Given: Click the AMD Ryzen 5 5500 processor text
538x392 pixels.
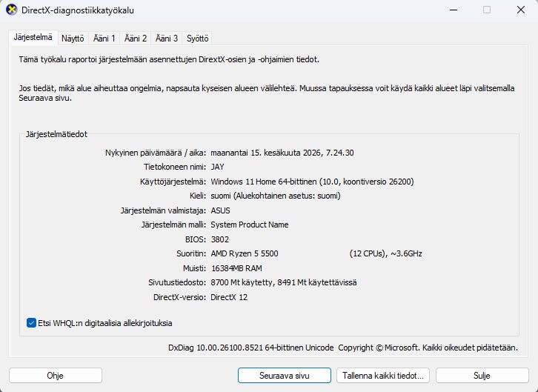Looking at the screenshot, I should click(x=245, y=253).
